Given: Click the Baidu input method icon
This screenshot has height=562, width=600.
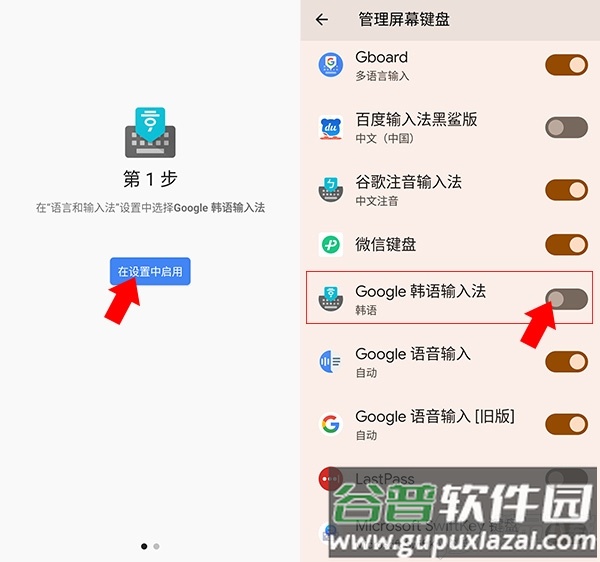Looking at the screenshot, I should (x=331, y=128).
